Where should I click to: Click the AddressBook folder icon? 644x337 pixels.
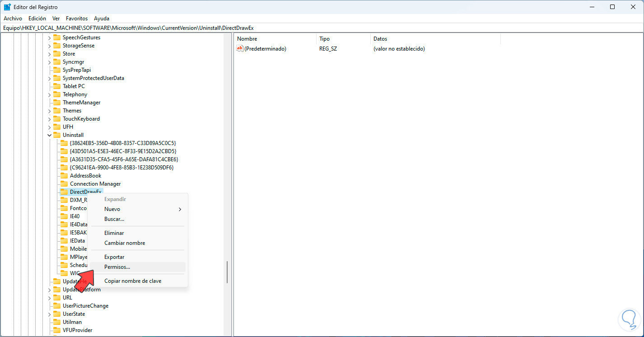[64, 176]
